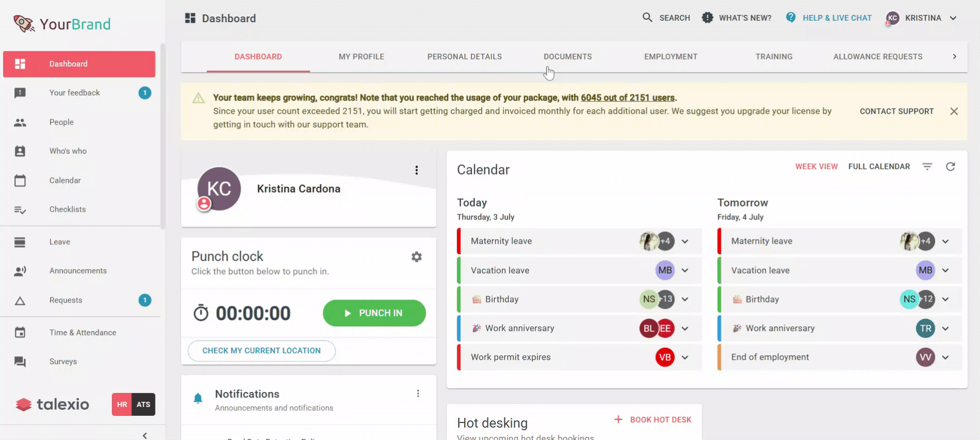Click Kristina Cardona's KC avatar

point(219,189)
